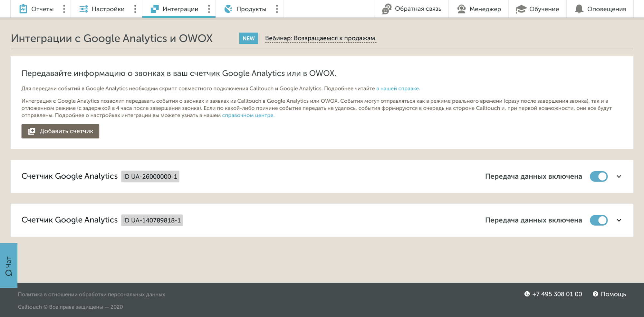Open the Обучение section
This screenshot has width=644, height=317.
pos(537,9)
